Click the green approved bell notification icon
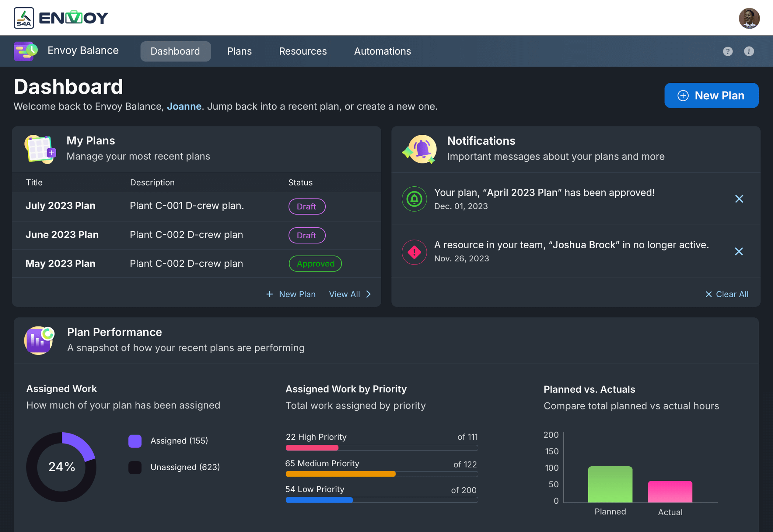The width and height of the screenshot is (773, 532). (414, 199)
